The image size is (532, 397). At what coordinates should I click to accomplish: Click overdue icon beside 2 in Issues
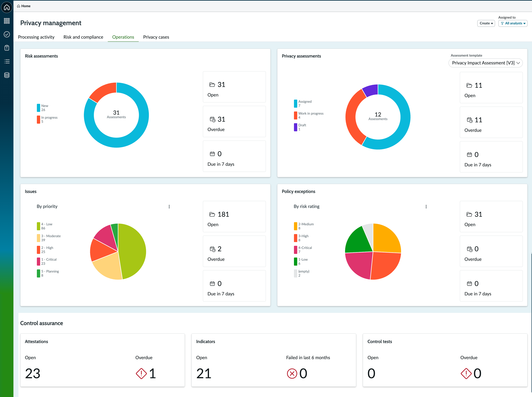point(212,249)
